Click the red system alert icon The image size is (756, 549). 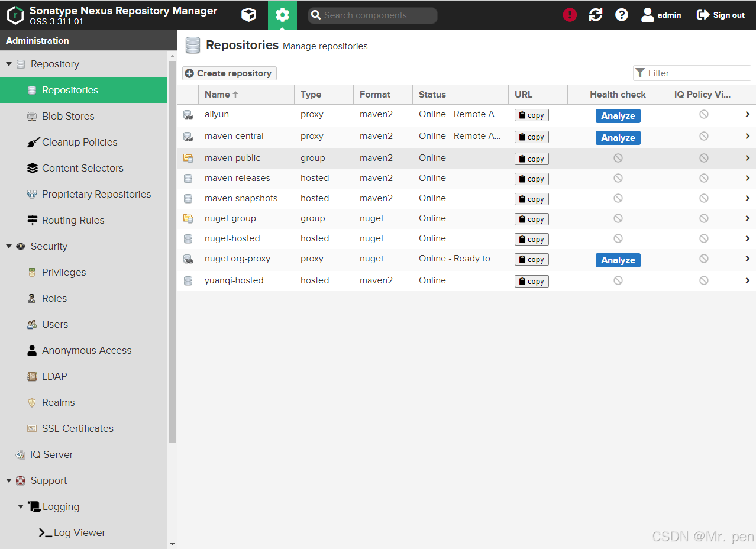(570, 15)
